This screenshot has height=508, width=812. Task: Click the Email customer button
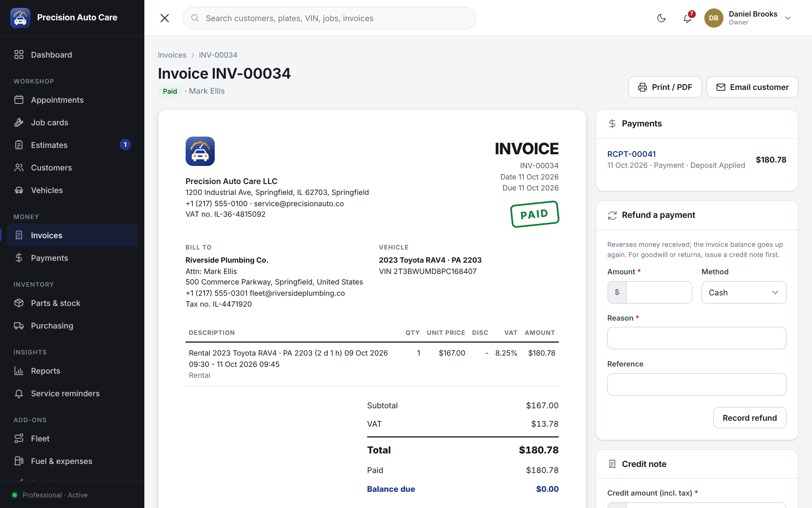(x=752, y=87)
